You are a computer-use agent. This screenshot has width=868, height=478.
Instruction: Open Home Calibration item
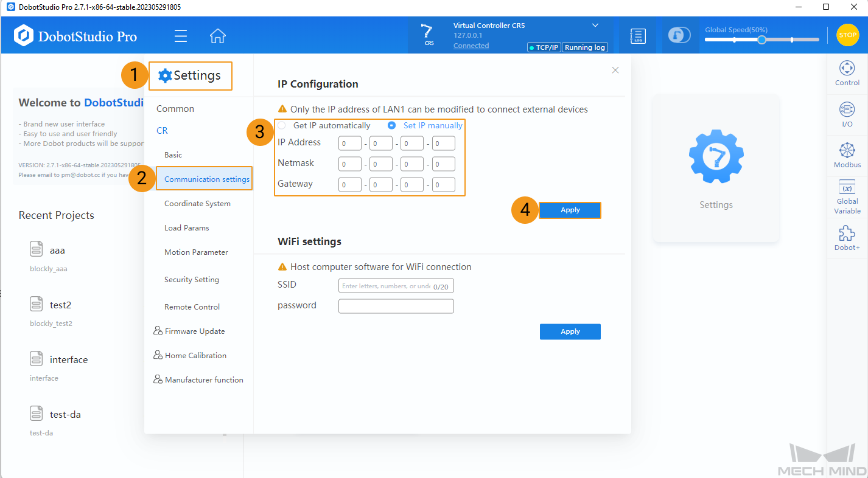(190, 356)
